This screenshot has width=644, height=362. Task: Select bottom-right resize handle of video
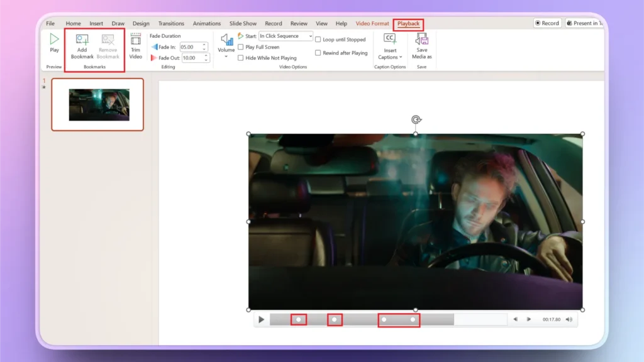coord(582,310)
